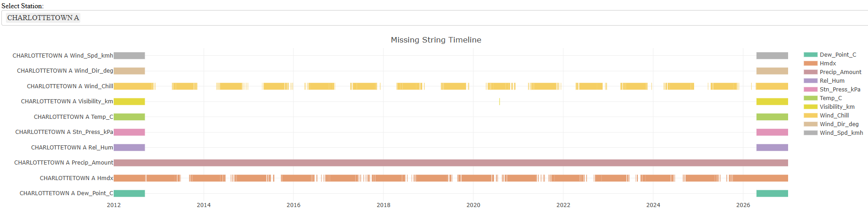Click the 2012 Stn_Press_kPa pink bar
The width and height of the screenshot is (868, 213).
[x=129, y=132]
